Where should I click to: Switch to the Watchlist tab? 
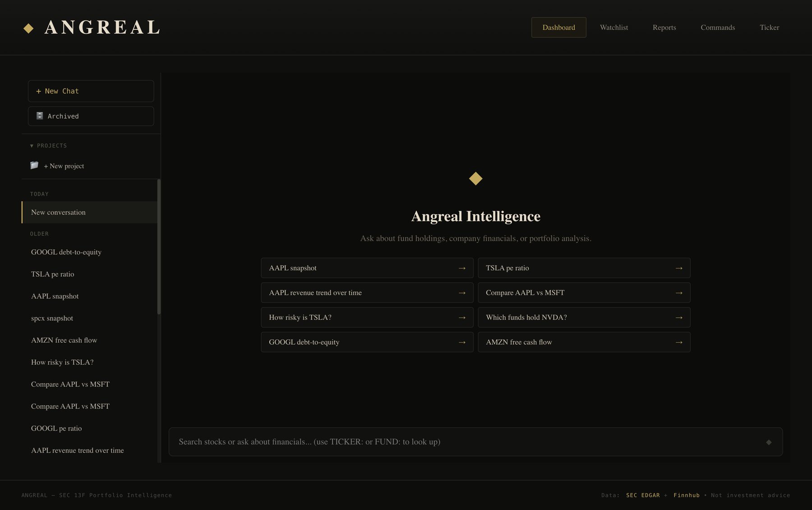[x=614, y=28]
